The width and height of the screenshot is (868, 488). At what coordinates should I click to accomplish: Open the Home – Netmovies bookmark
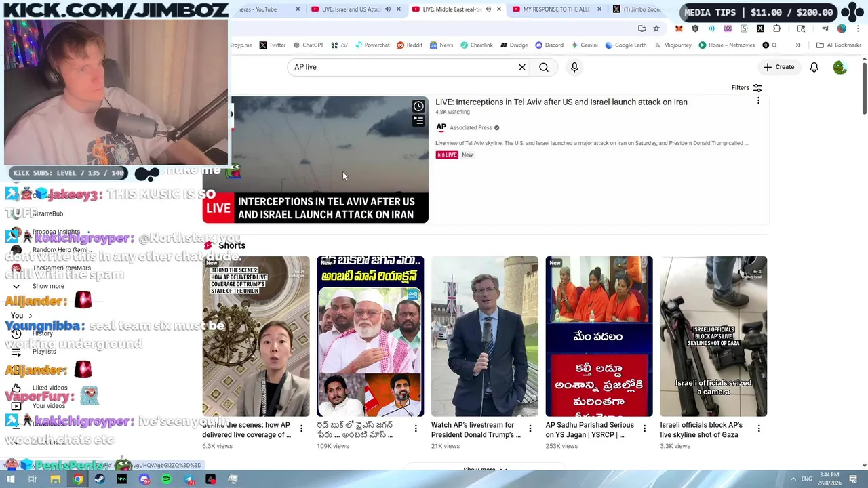[726, 45]
